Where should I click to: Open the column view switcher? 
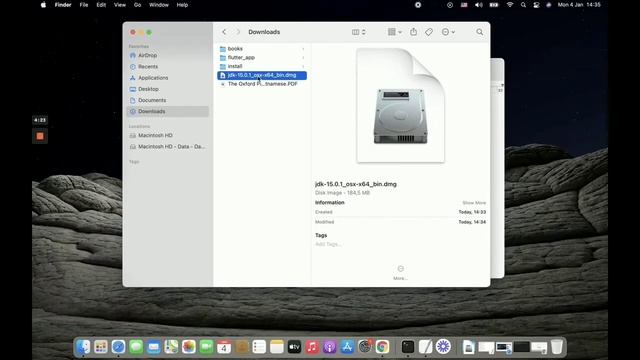[358, 32]
